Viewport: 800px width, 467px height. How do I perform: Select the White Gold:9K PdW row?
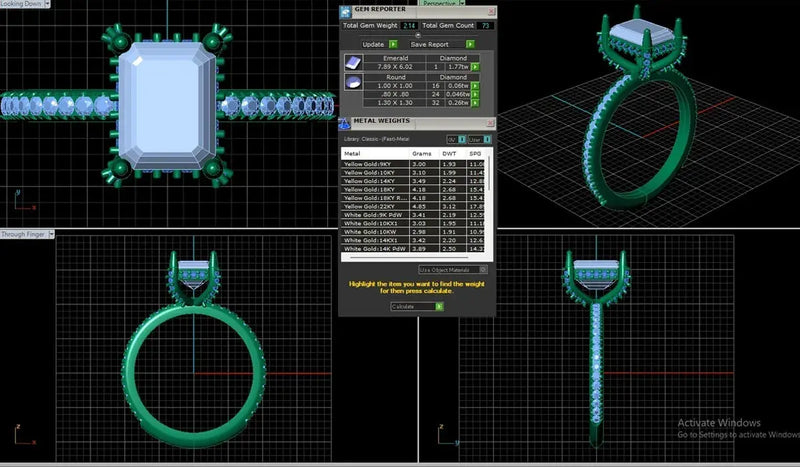click(x=413, y=215)
